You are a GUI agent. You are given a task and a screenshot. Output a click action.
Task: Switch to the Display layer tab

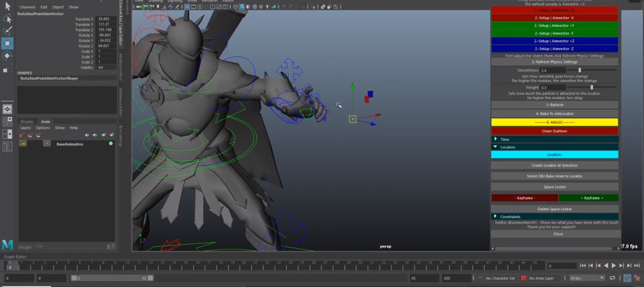pyautogui.click(x=27, y=121)
